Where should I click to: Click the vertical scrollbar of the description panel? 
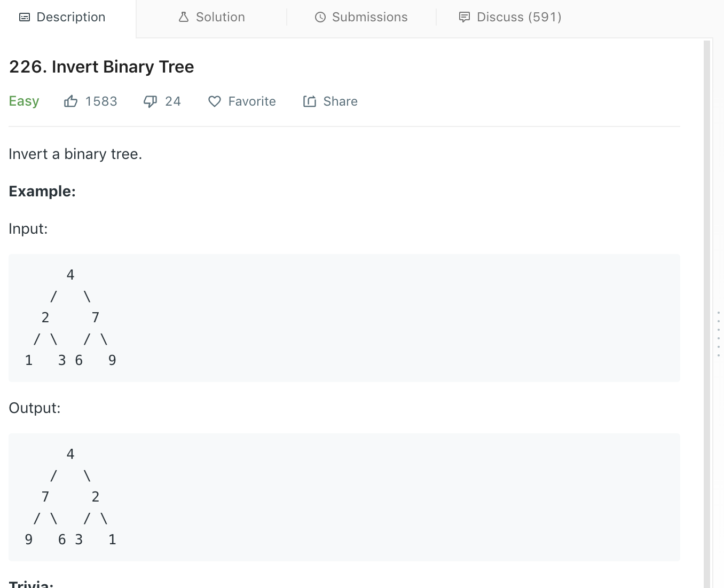(x=707, y=314)
